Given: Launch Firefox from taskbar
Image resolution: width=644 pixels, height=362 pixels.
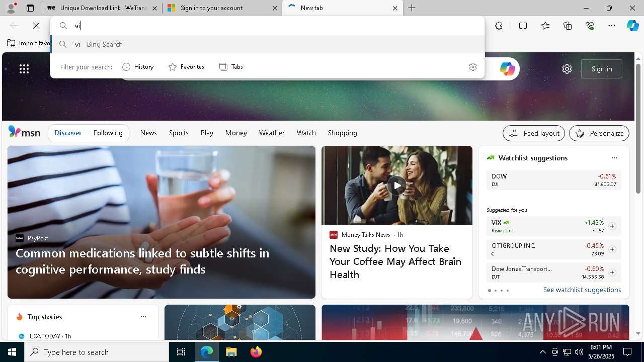Looking at the screenshot, I should (256, 352).
